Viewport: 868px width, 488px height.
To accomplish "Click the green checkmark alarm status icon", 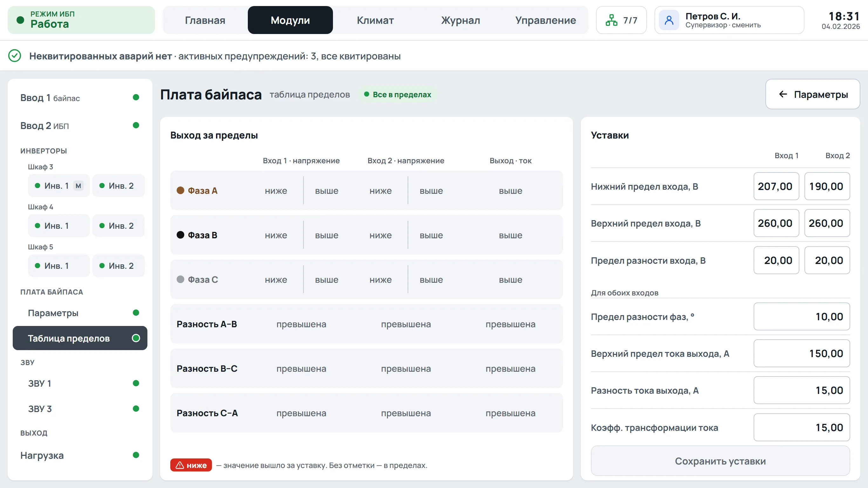I will pyautogui.click(x=15, y=56).
